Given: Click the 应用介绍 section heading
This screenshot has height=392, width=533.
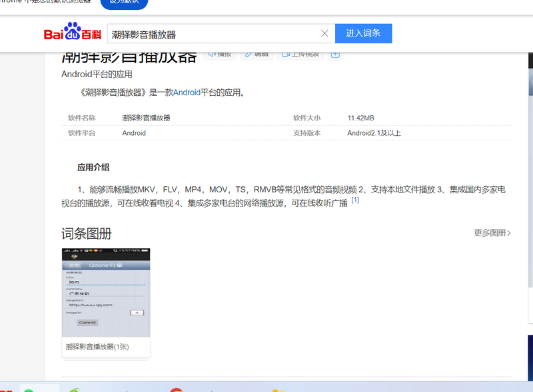Looking at the screenshot, I should coord(93,167).
